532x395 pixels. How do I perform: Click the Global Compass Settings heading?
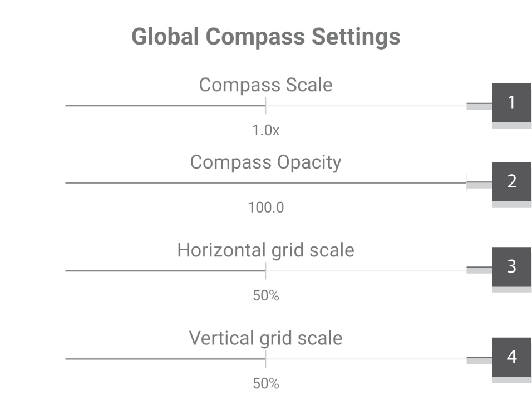pyautogui.click(x=266, y=37)
